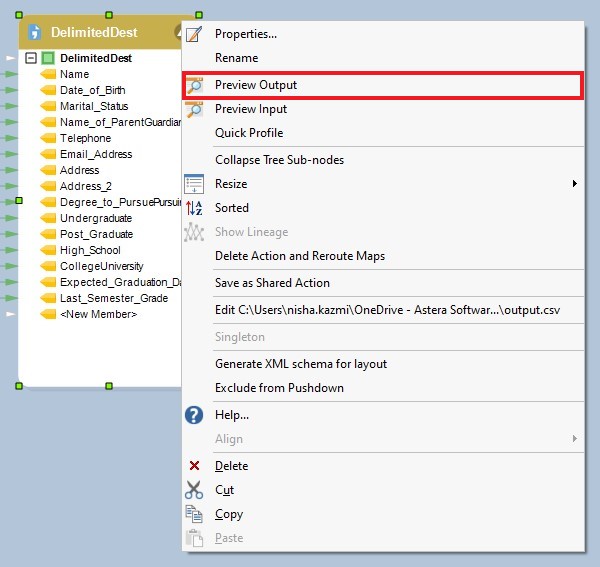600x567 pixels.
Task: Click Save as Shared Action
Action: (x=272, y=283)
